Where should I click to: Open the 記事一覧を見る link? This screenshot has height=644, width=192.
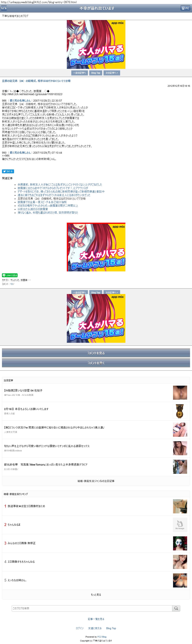[96, 619]
